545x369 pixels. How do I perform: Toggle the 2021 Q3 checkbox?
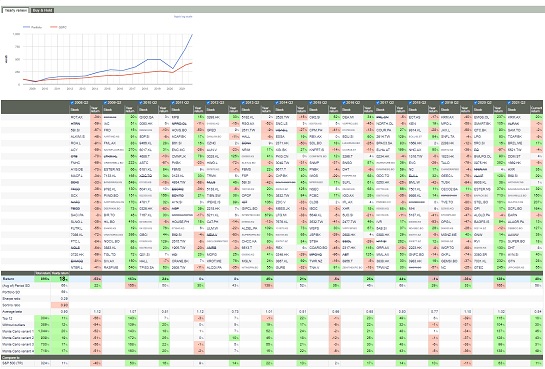coord(509,103)
